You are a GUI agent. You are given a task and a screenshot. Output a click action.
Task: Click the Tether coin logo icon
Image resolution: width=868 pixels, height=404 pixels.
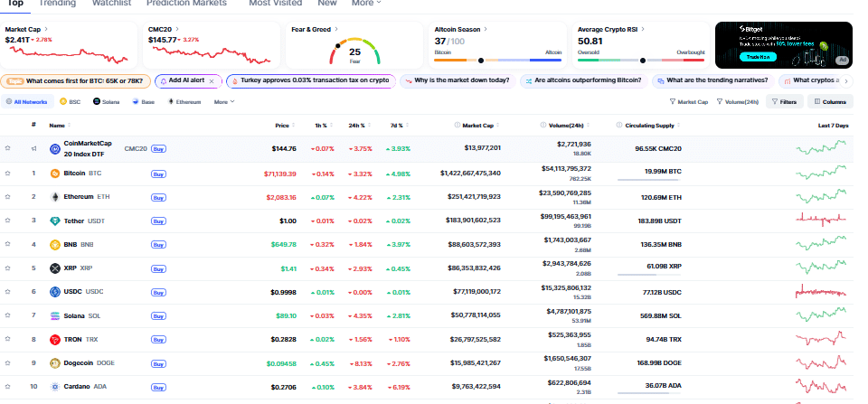(55, 221)
